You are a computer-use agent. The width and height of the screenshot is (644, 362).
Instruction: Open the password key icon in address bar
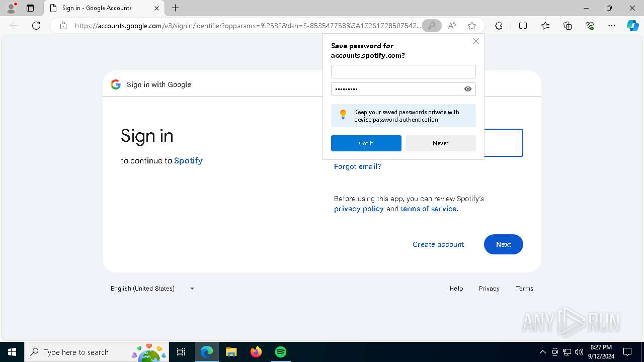(432, 26)
